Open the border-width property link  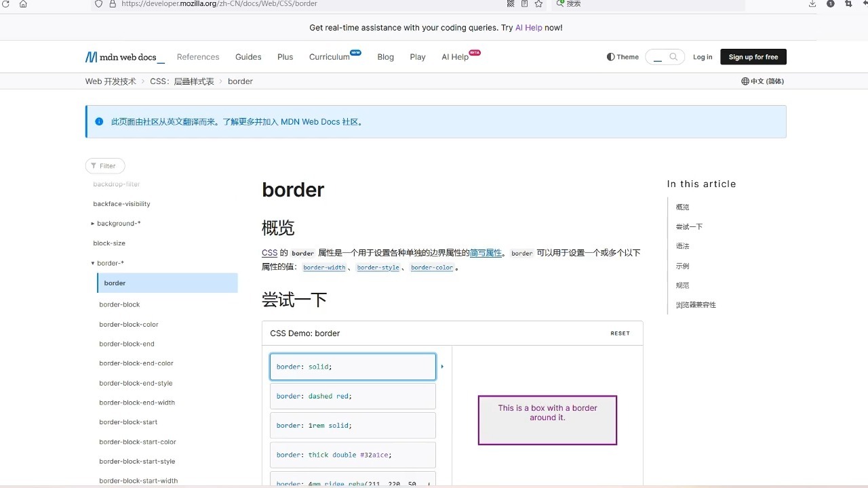324,268
